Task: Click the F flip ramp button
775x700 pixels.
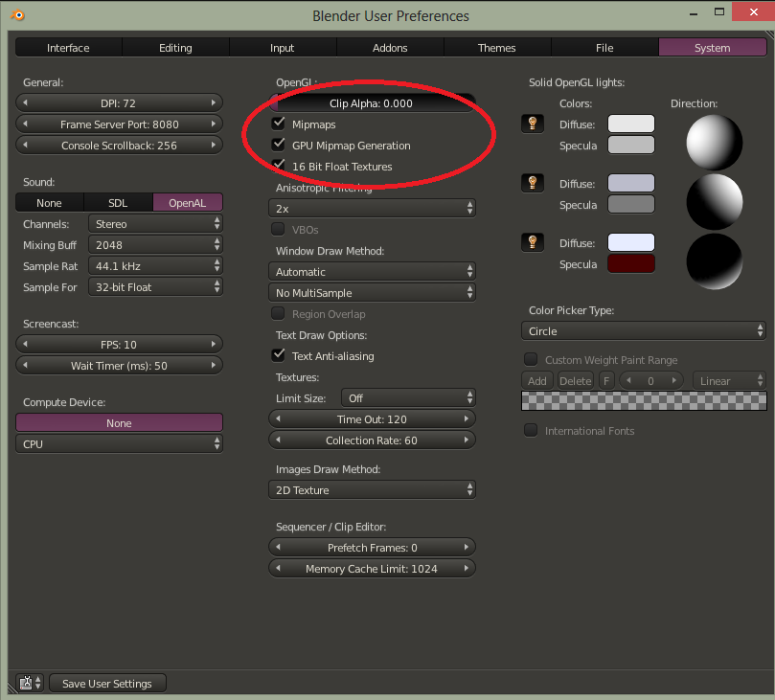Action: pos(606,381)
